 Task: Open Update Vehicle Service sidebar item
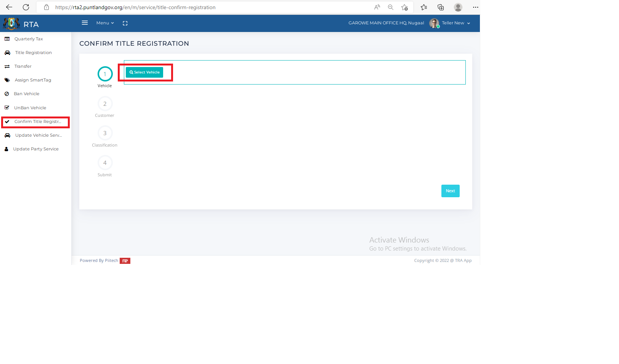pos(35,135)
